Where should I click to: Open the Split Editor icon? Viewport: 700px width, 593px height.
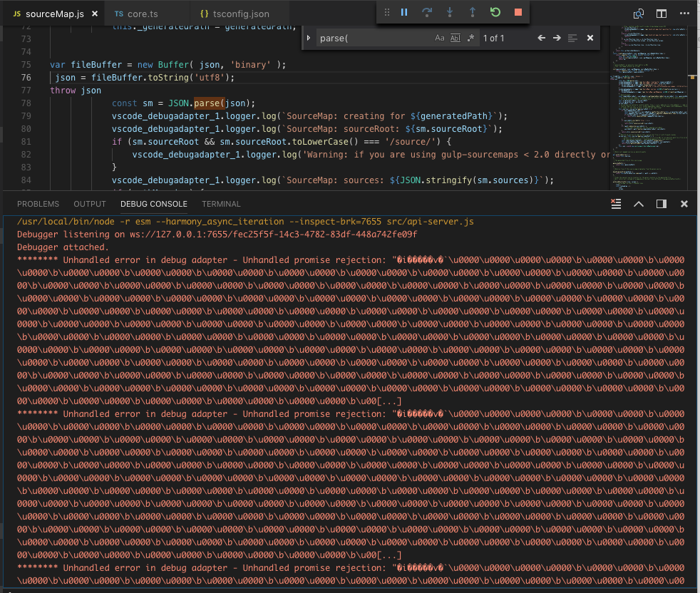662,14
